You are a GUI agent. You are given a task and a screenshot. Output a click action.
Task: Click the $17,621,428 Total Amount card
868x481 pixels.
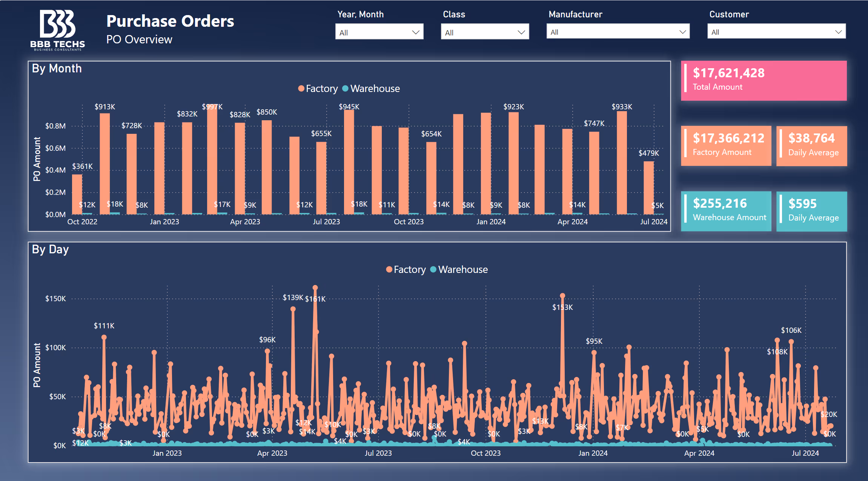pyautogui.click(x=764, y=80)
